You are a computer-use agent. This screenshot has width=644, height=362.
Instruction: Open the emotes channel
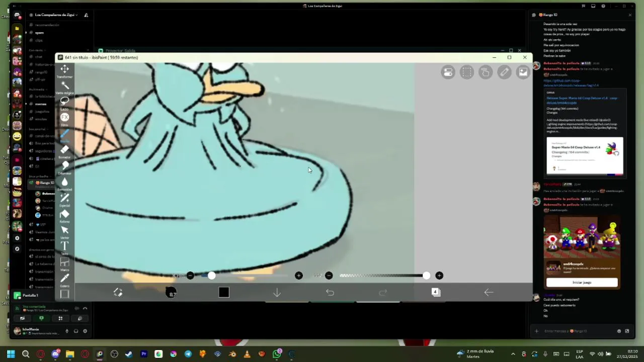(x=41, y=119)
